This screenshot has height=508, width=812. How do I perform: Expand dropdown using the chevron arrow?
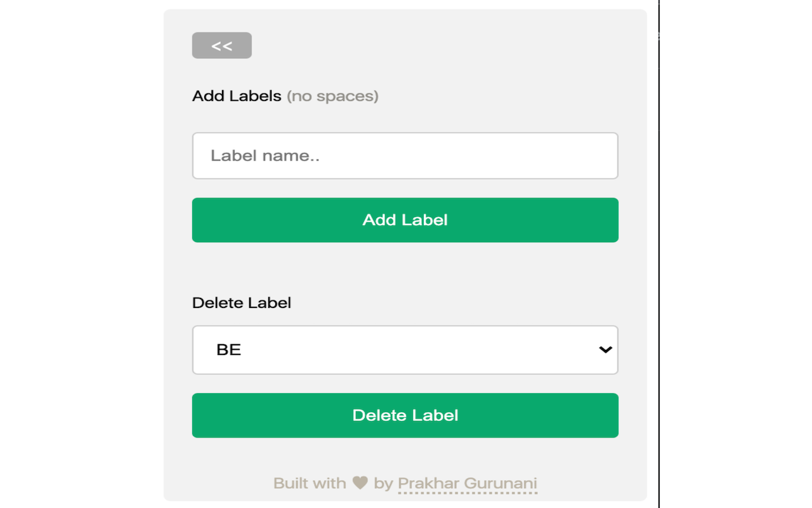click(x=605, y=350)
